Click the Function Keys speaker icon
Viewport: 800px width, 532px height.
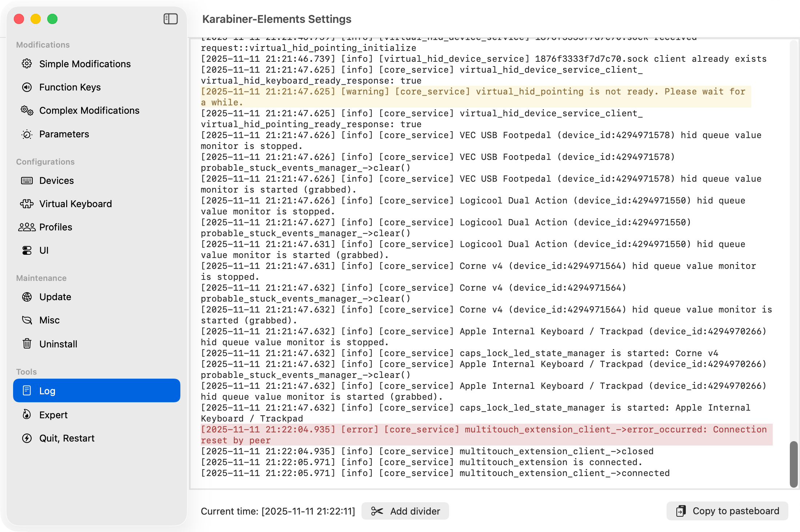coord(27,87)
